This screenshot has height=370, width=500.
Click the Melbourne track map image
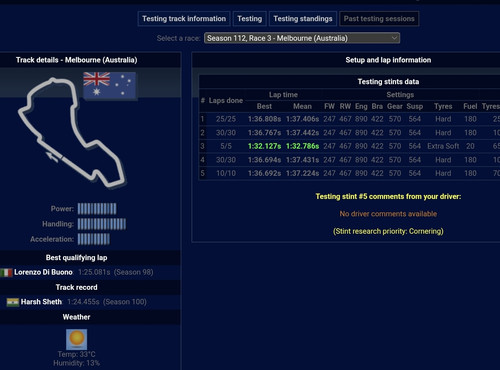[72, 133]
